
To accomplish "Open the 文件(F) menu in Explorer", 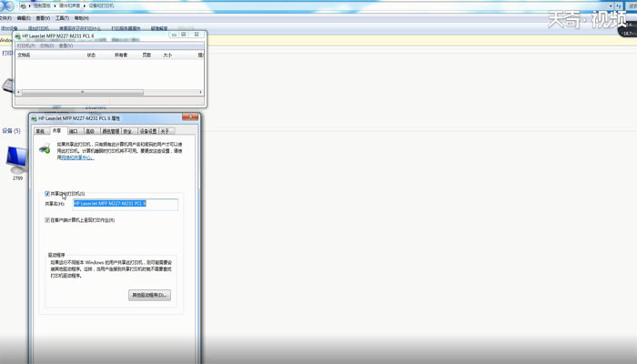I will click(x=5, y=18).
